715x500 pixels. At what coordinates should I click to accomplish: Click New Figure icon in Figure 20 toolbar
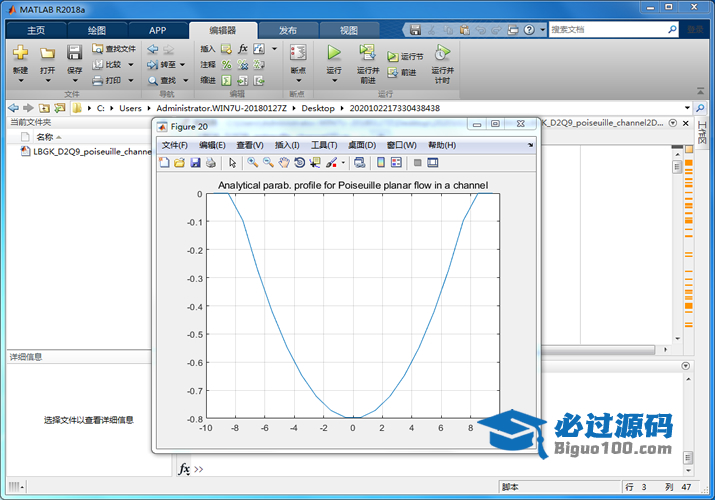pyautogui.click(x=164, y=162)
